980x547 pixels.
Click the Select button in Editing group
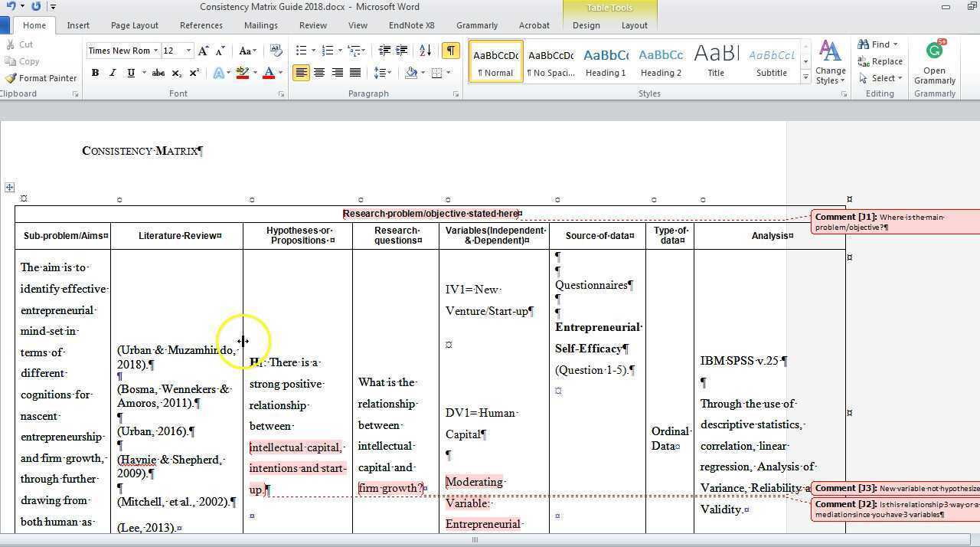[881, 77]
